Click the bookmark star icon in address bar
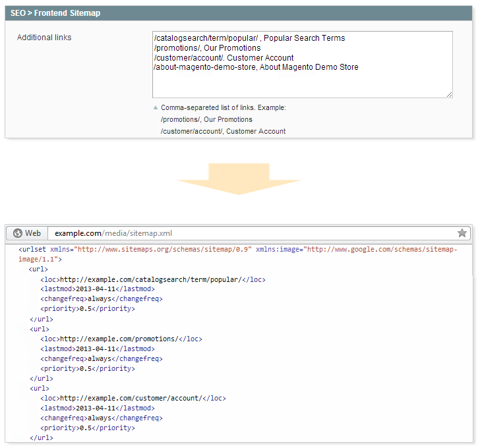Screen dimensions: 478x448 pos(462,233)
